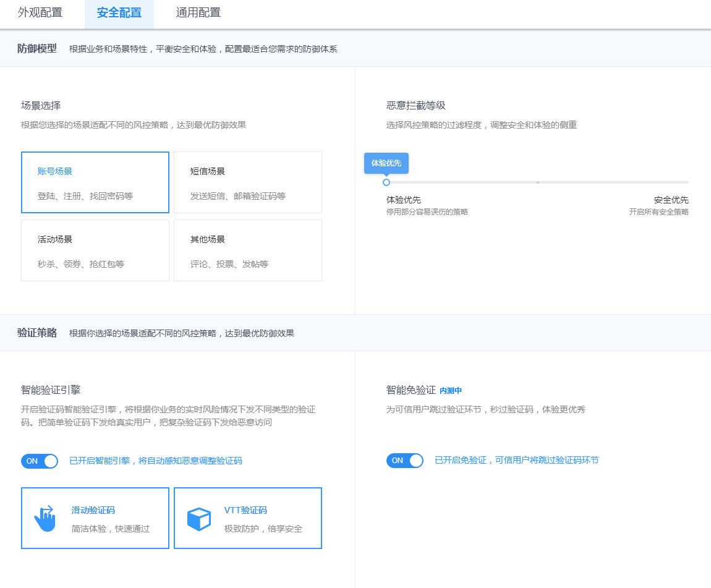The height and width of the screenshot is (588, 711).
Task: Click the slider handle at 体验优先
Action: pyautogui.click(x=386, y=182)
